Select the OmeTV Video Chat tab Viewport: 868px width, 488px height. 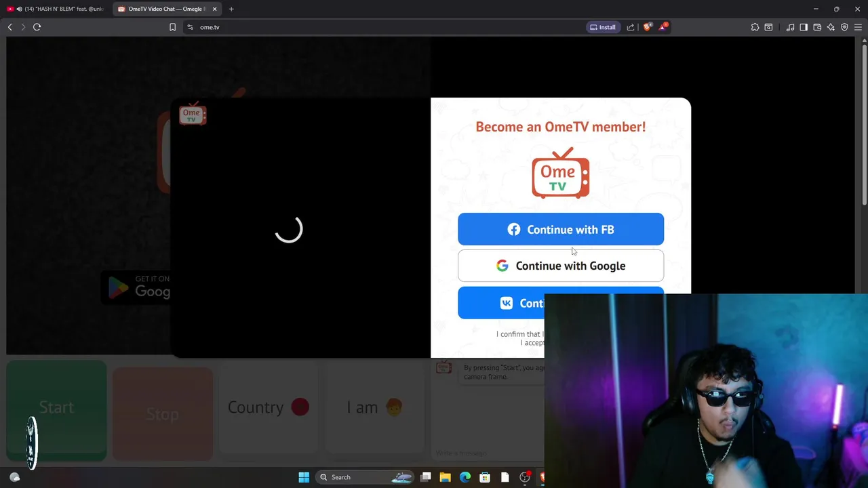167,9
